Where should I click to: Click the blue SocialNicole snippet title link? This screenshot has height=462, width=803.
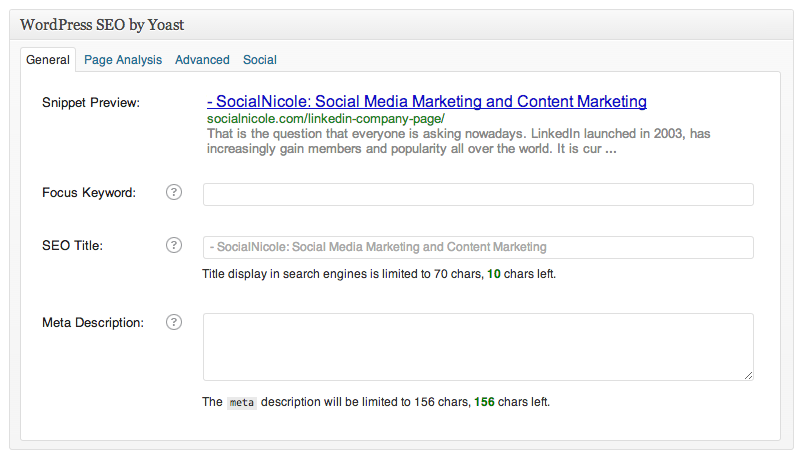(427, 102)
